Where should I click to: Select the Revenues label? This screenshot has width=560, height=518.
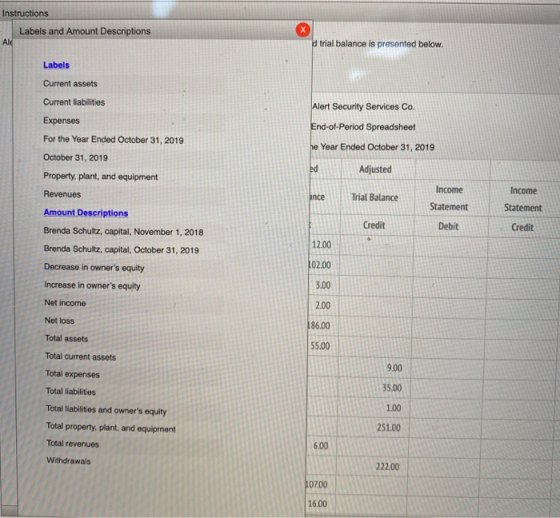click(62, 194)
